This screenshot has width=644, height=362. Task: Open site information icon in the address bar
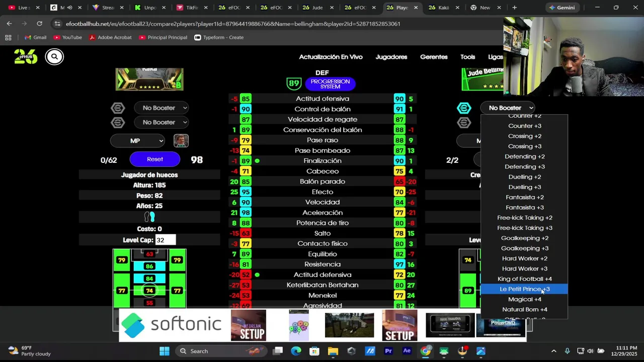click(x=57, y=24)
